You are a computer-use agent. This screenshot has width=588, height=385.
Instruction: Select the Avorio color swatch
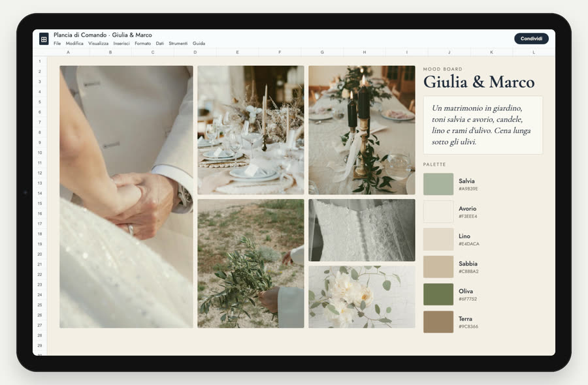pyautogui.click(x=438, y=211)
